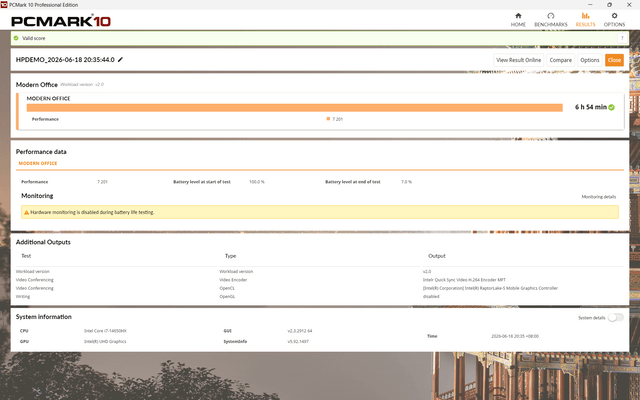Toggle the System details switch
This screenshot has width=640, height=400.
tap(616, 318)
